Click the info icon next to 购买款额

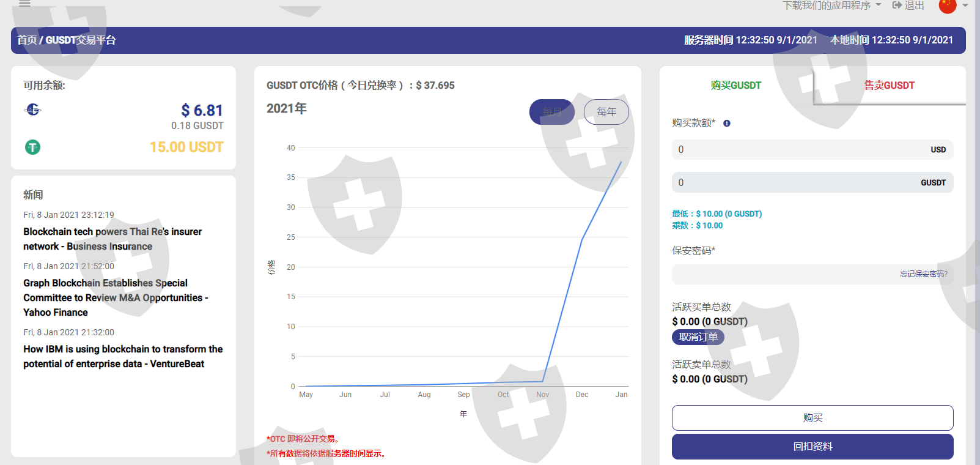(x=727, y=123)
